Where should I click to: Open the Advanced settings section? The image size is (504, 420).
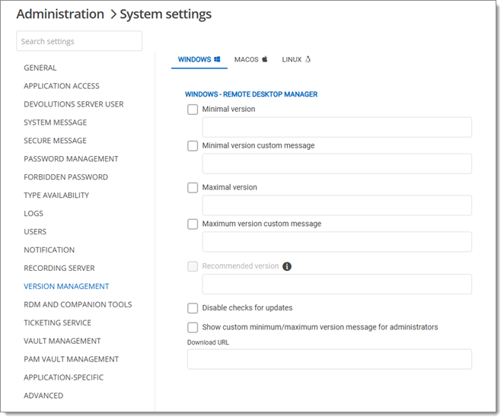[43, 396]
